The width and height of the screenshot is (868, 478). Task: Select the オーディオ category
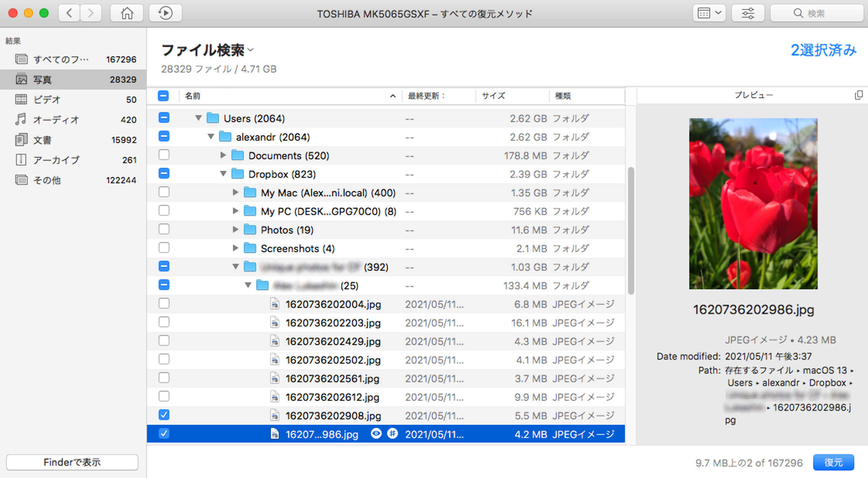(x=54, y=120)
